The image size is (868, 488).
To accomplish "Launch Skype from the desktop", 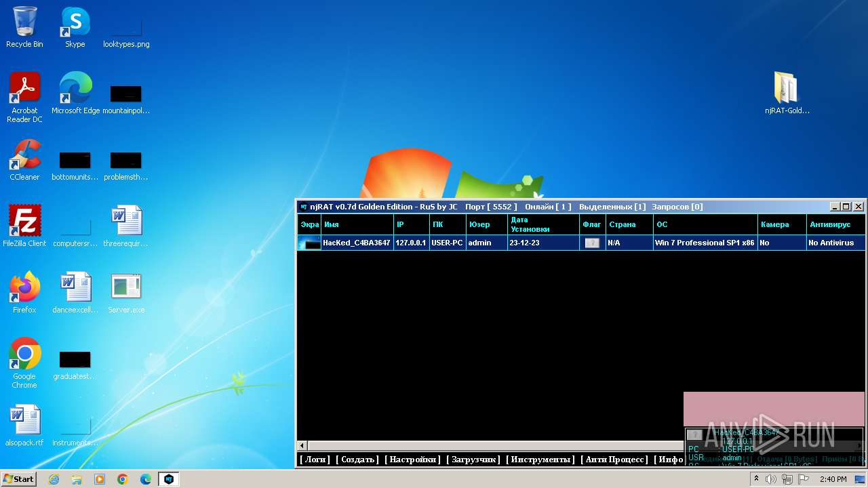I will point(75,28).
